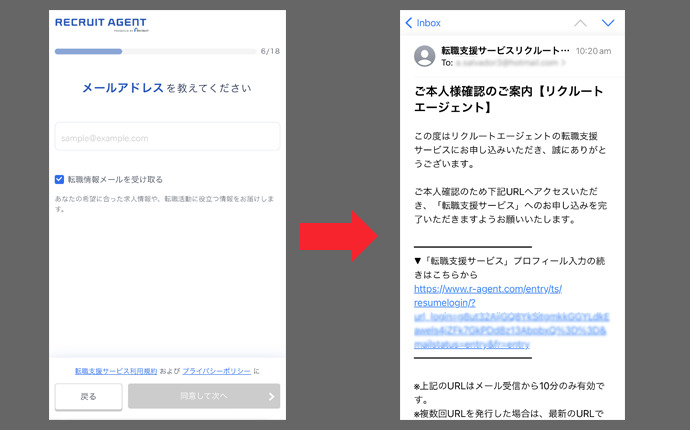This screenshot has width=690, height=430.
Task: Click the 同意して次へ button
Action: (x=204, y=396)
